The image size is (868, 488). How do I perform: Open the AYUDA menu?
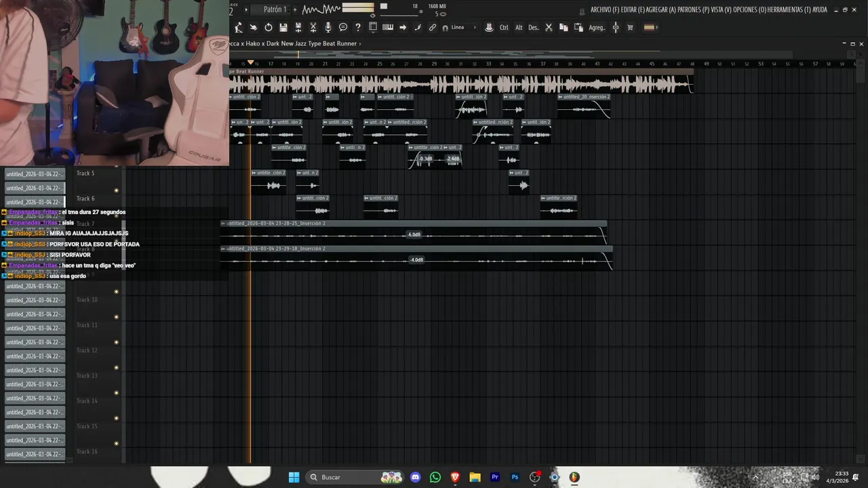(x=820, y=9)
